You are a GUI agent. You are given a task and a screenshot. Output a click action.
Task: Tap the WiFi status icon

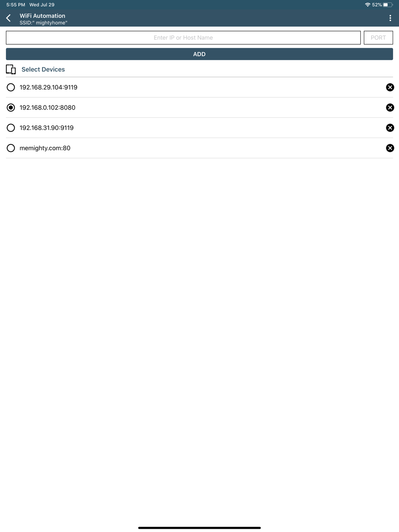click(367, 5)
